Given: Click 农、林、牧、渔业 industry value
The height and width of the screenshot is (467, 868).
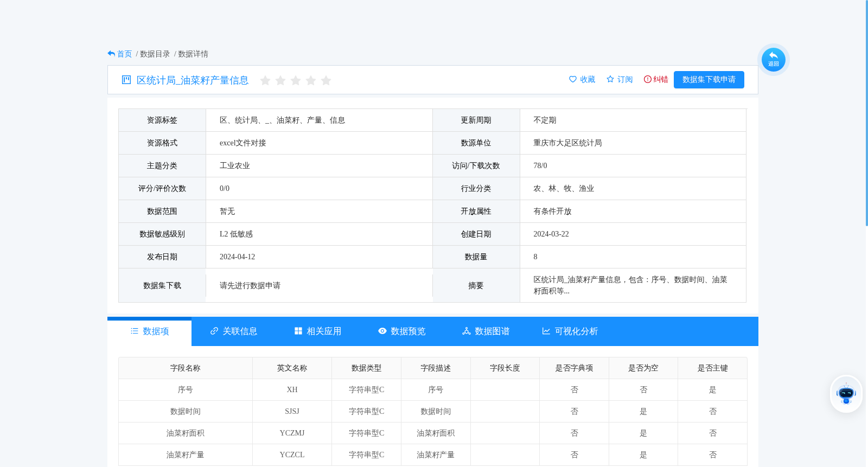Looking at the screenshot, I should (x=564, y=189).
